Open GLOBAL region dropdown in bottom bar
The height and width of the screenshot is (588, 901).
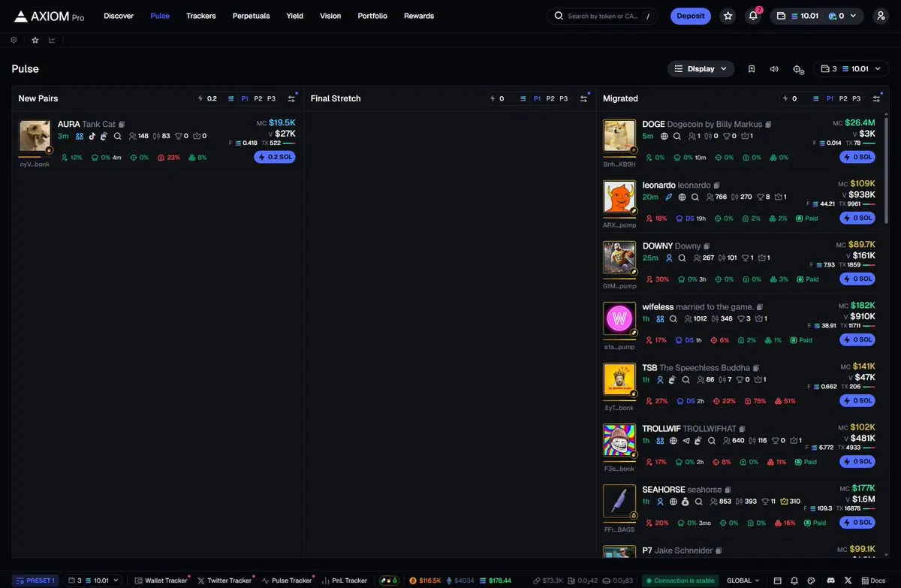pos(743,580)
